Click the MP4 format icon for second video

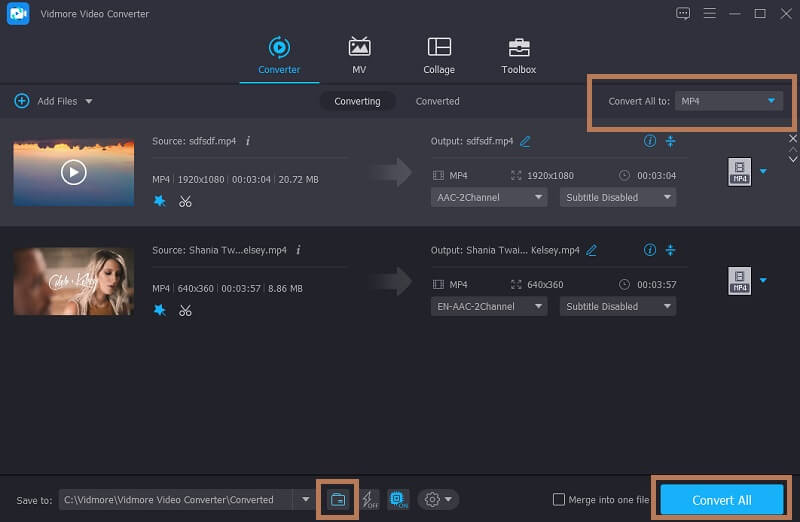739,281
